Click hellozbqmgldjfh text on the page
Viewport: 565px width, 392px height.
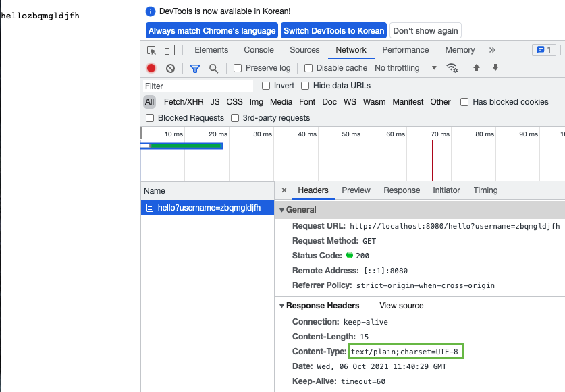pyautogui.click(x=40, y=16)
